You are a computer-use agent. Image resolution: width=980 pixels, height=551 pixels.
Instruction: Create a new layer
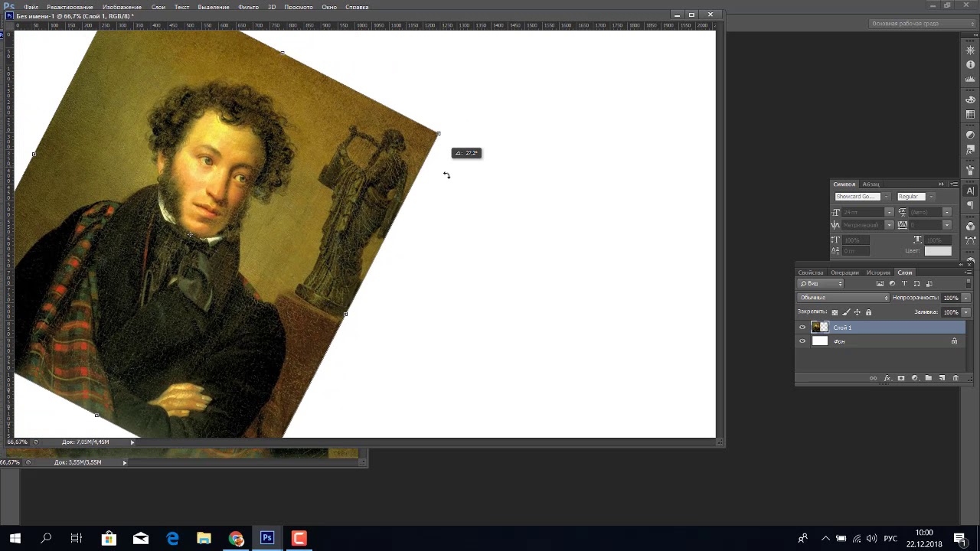942,378
